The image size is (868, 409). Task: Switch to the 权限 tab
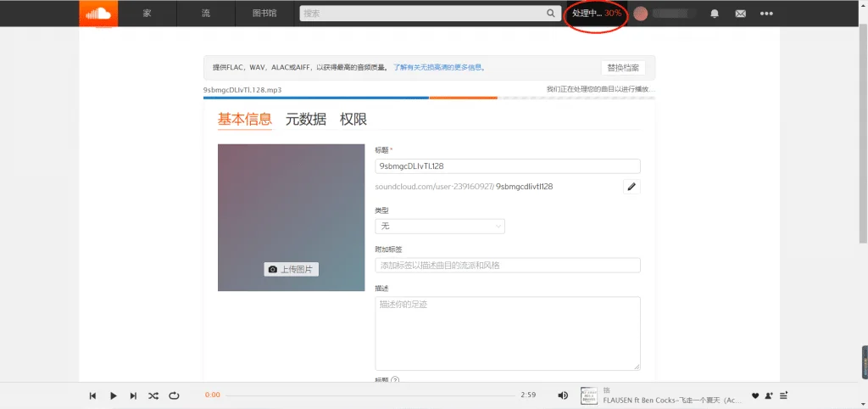tap(353, 119)
